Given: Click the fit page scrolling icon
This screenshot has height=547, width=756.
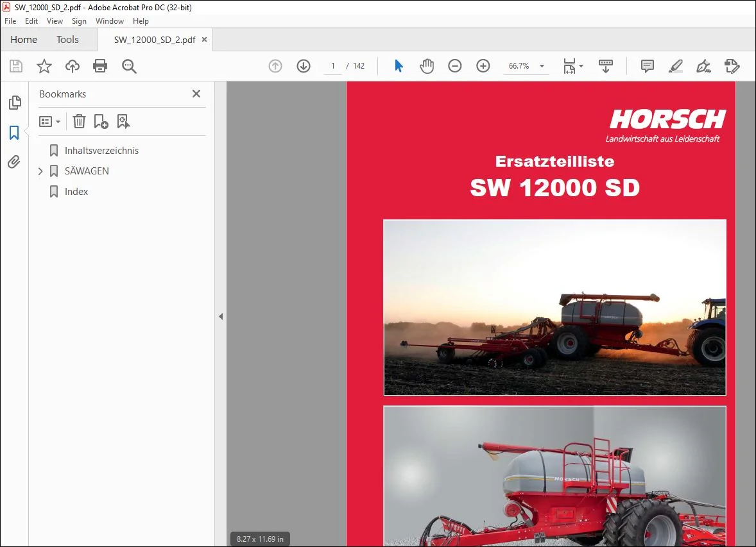Looking at the screenshot, I should click(569, 66).
